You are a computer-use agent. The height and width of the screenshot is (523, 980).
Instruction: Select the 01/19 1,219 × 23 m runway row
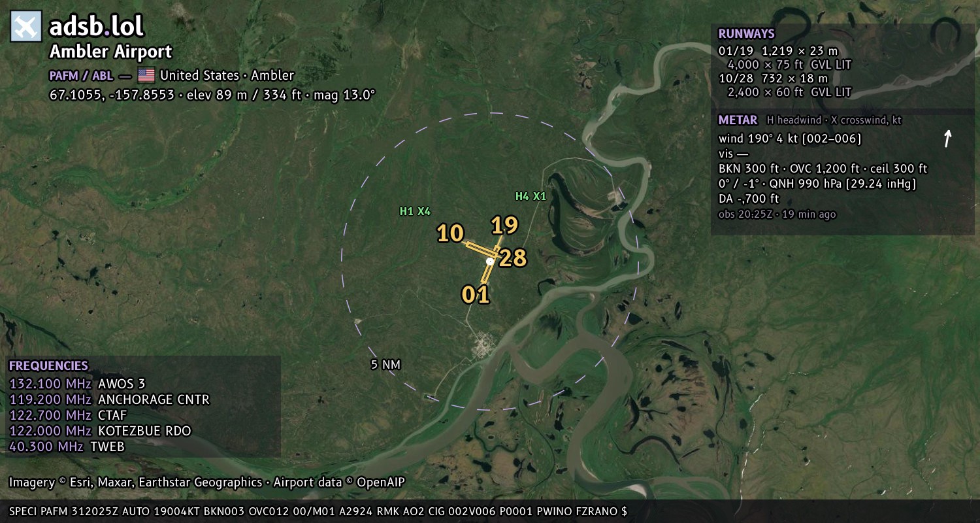tap(778, 51)
